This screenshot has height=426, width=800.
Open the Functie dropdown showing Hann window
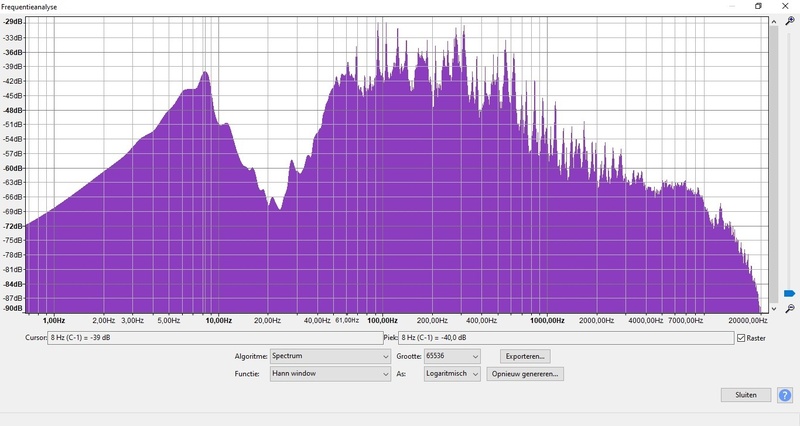331,373
